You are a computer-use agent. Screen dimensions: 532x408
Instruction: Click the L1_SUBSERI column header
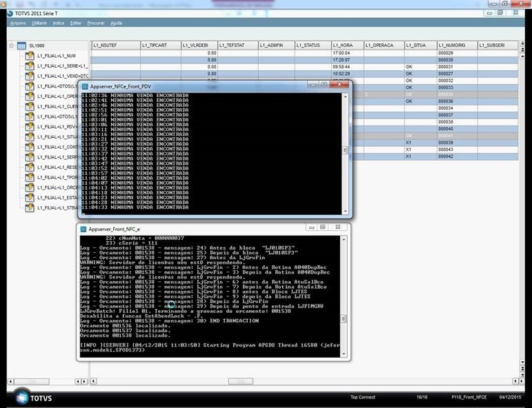pyautogui.click(x=497, y=45)
